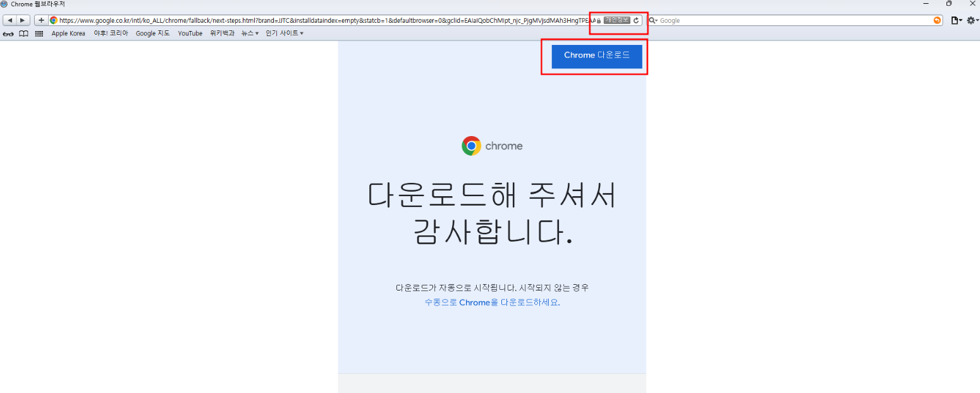Show all bookmarks with the book icon
This screenshot has width=980, height=393.
(23, 34)
